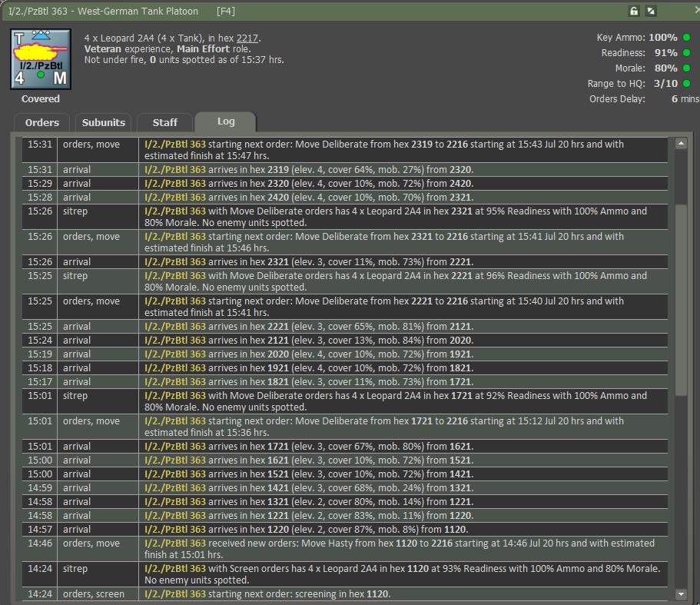Select log entry 'arrives in hex 1221'
Viewport: 700px width, 605px height.
click(345, 516)
